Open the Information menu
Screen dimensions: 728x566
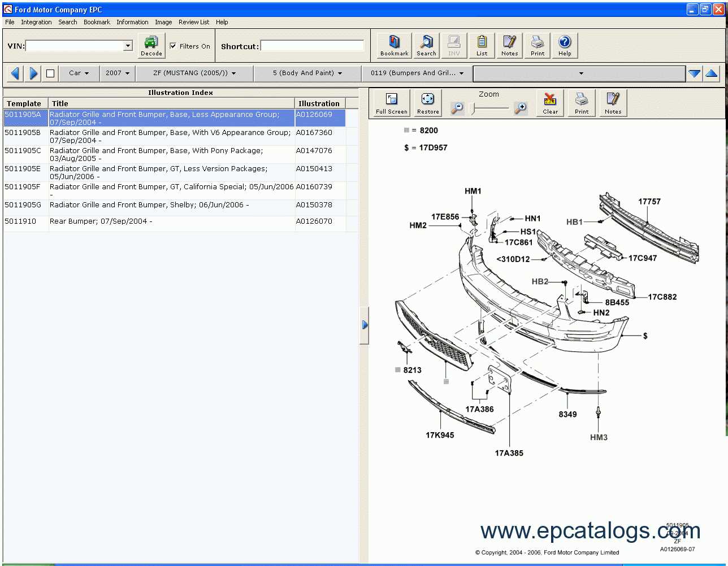point(132,22)
